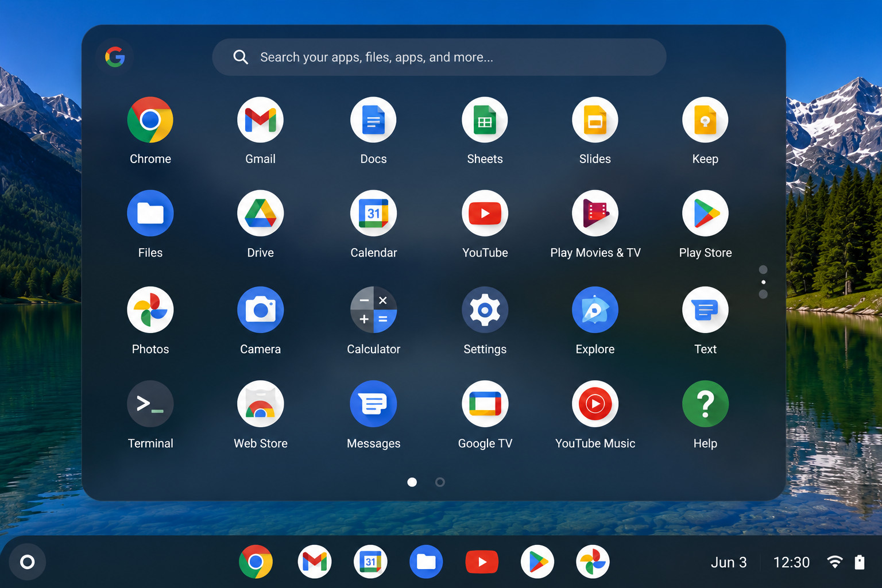
Task: Launch Photos from the launcher grid
Action: point(150,310)
